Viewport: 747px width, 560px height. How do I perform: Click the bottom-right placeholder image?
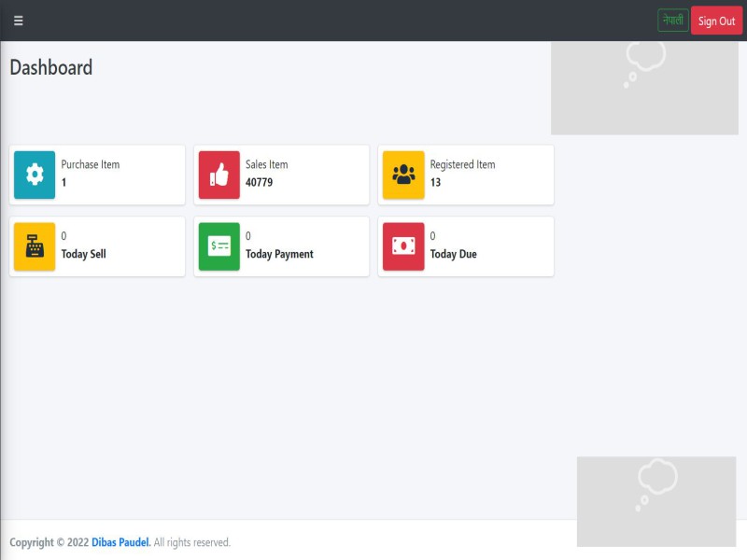click(x=655, y=501)
